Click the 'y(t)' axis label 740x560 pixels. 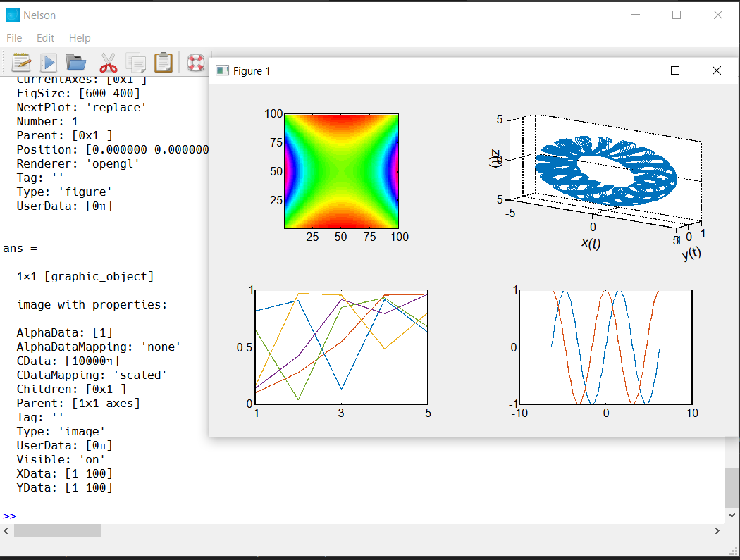click(691, 254)
